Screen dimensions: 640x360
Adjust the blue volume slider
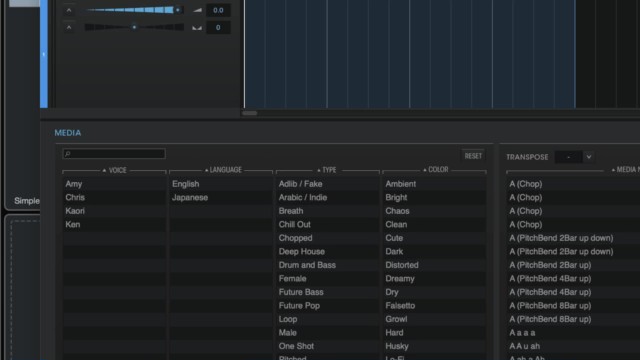pos(134,10)
